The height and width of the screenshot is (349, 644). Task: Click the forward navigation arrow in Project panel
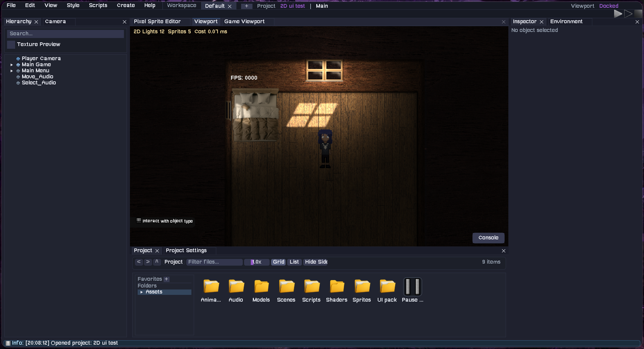(x=148, y=262)
